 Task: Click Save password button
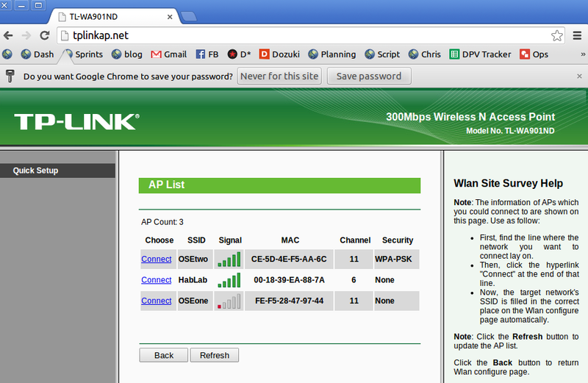point(369,76)
